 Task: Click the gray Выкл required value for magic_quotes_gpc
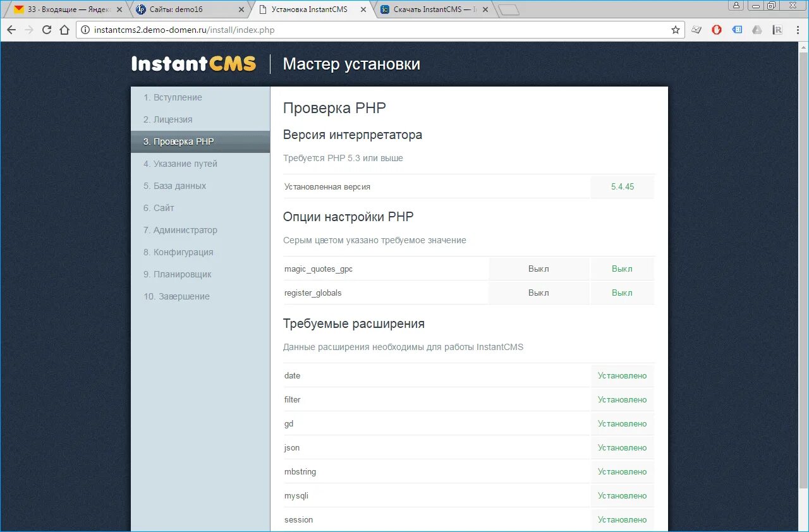point(538,269)
